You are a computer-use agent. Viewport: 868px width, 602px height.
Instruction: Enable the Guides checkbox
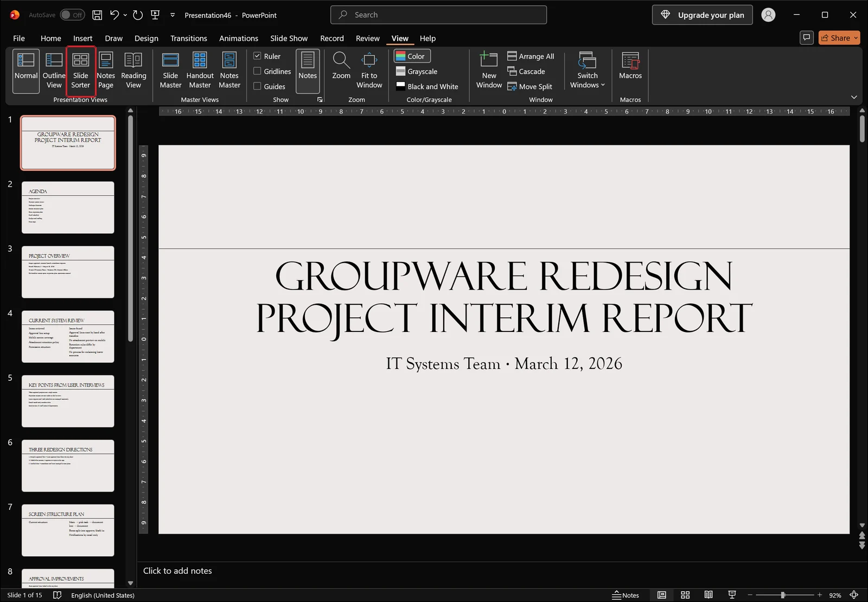point(258,86)
